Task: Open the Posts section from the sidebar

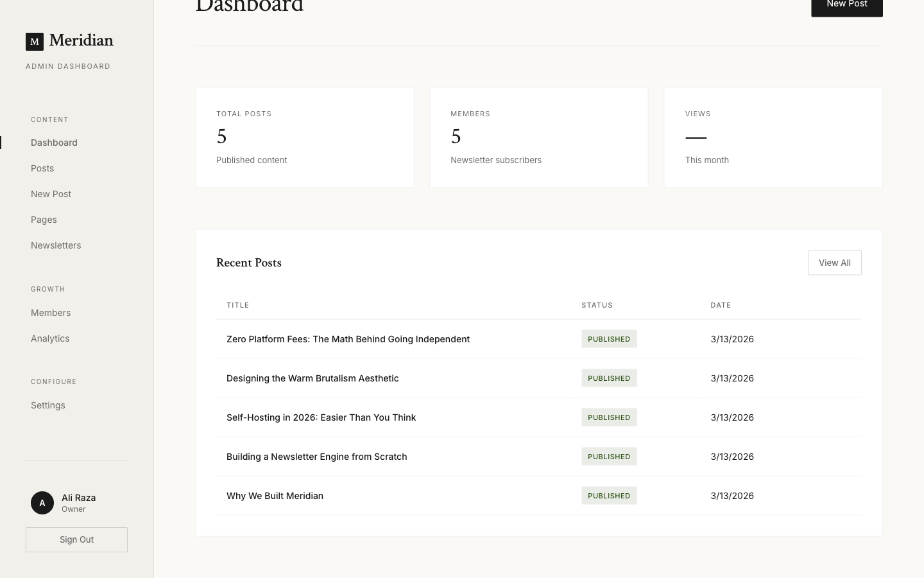Action: pos(42,168)
